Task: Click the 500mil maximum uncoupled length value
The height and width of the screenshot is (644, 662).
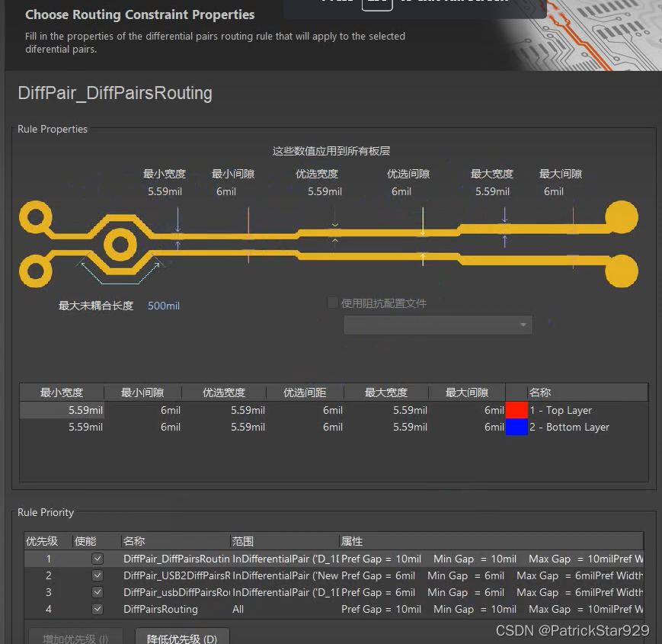Action: coord(163,306)
